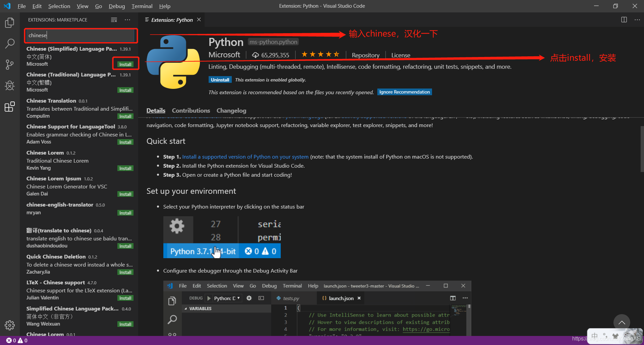Click the details pane vertical scrollbar

(642, 149)
